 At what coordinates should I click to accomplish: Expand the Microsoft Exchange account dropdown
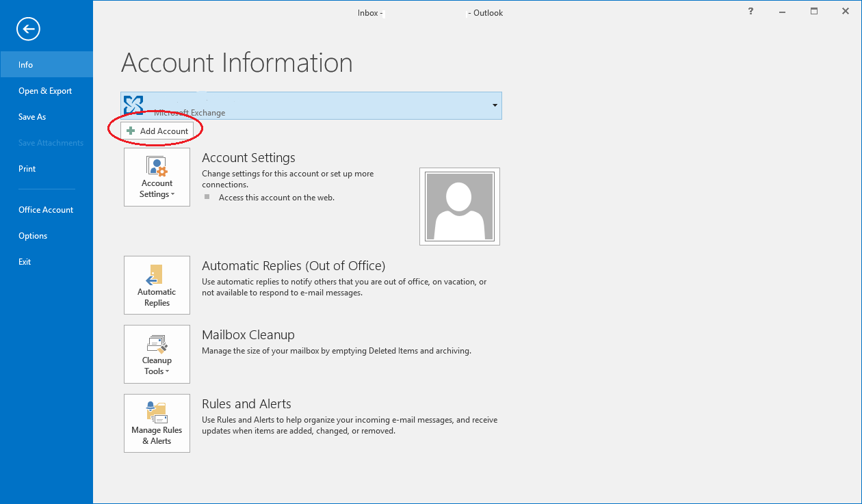pos(495,105)
